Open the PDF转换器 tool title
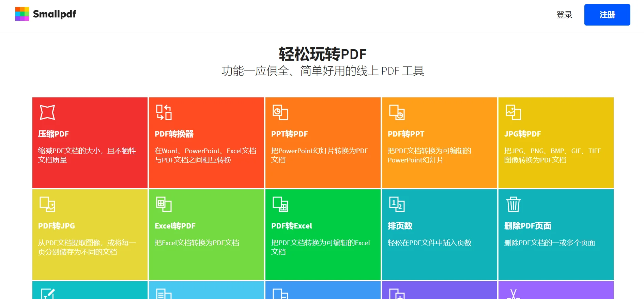644x299 pixels. (174, 134)
